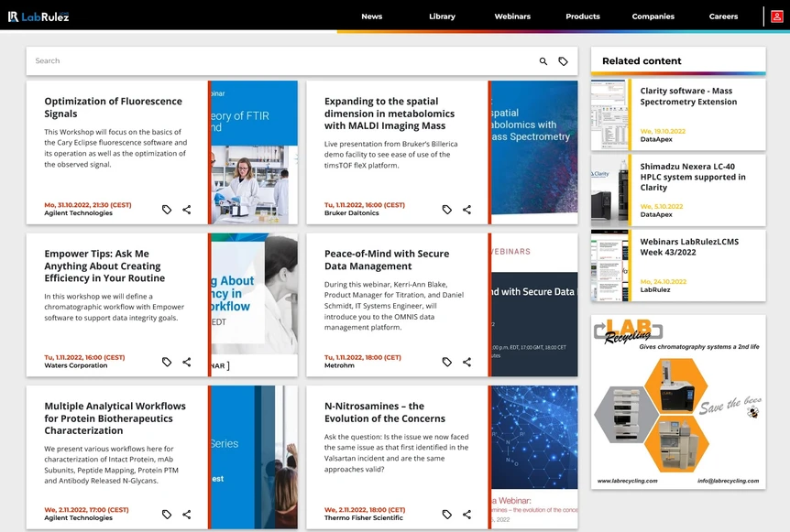This screenshot has width=790, height=532.
Task: Go to Webinars section
Action: click(x=512, y=16)
